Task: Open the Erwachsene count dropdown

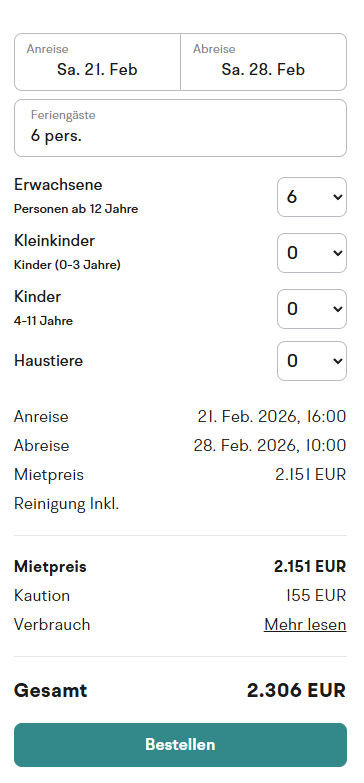Action: (312, 197)
